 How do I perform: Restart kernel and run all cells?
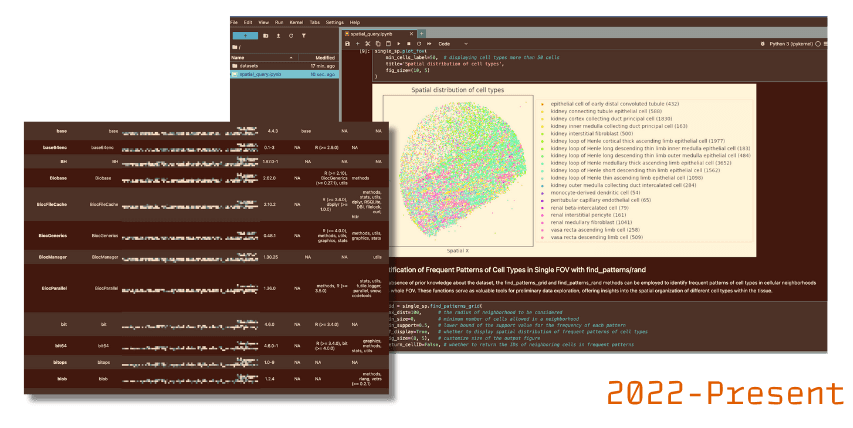coord(429,44)
